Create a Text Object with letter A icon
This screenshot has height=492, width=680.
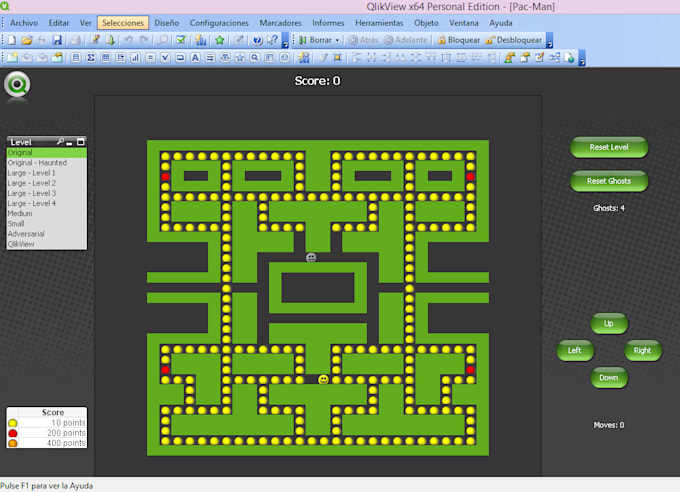[195, 57]
